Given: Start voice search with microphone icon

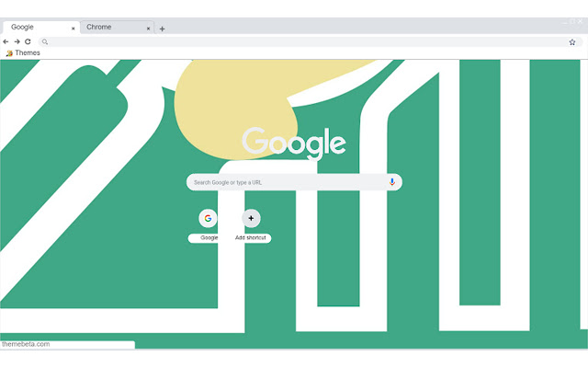Looking at the screenshot, I should 392,182.
